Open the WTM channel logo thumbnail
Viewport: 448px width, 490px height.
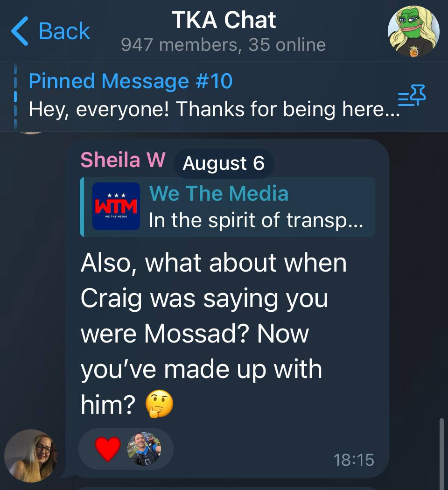(116, 206)
